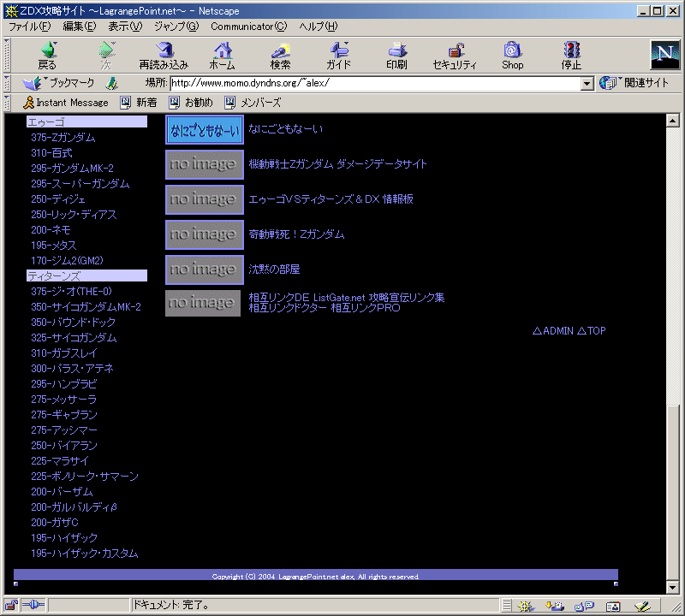
Task: Collapse the personal toolbar grip handle
Action: [x=7, y=103]
